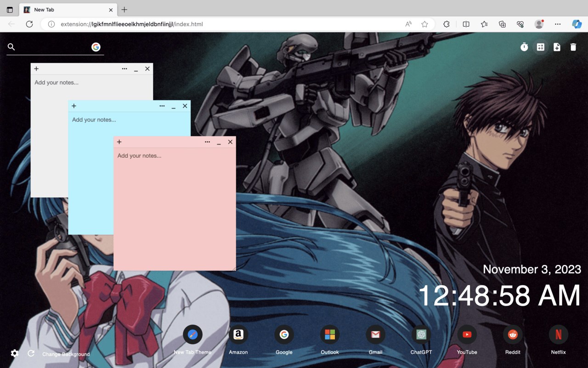The width and height of the screenshot is (588, 368).
Task: Reload the page with the refresh button
Action: click(x=29, y=24)
